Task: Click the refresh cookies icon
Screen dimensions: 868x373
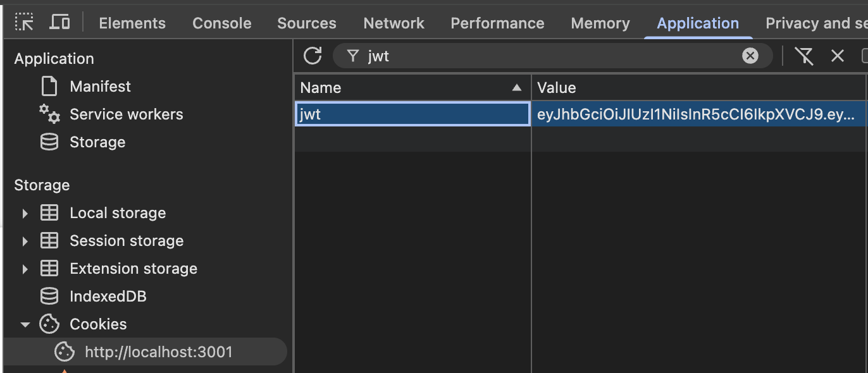Action: point(313,56)
